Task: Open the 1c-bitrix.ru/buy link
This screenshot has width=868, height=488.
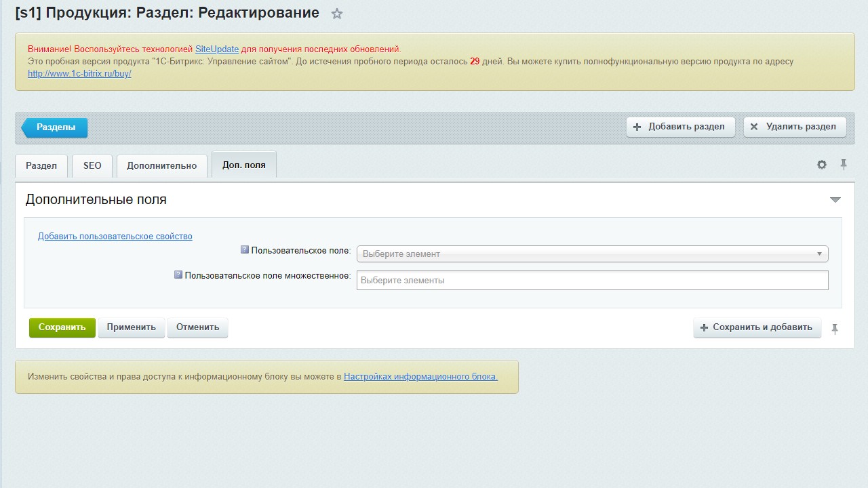Action: coord(79,73)
